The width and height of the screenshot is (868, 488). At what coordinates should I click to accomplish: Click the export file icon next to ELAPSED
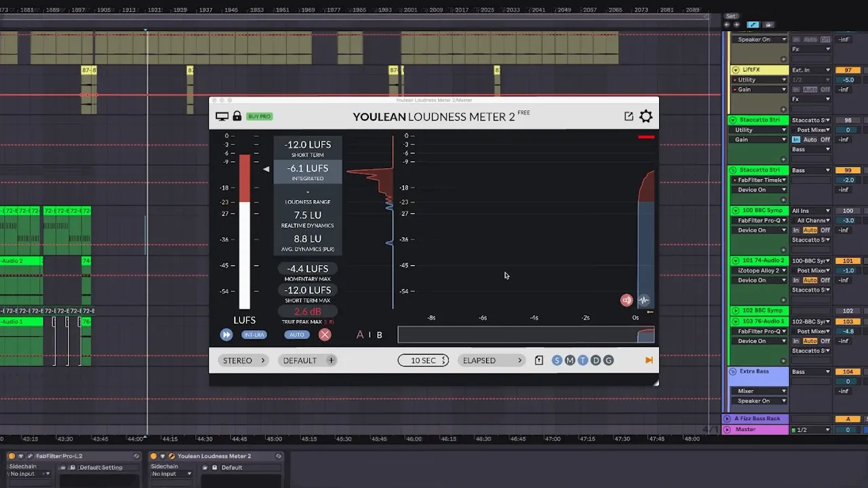pyautogui.click(x=539, y=361)
